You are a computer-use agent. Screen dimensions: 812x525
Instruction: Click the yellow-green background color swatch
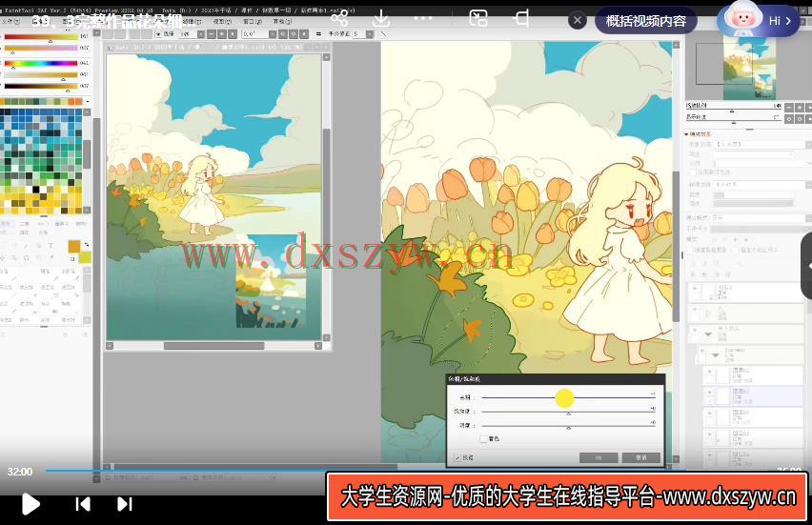(x=86, y=257)
